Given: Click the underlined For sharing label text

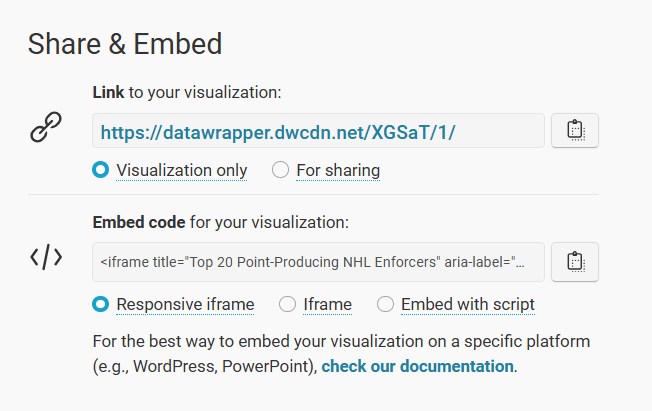Looking at the screenshot, I should click(338, 171).
